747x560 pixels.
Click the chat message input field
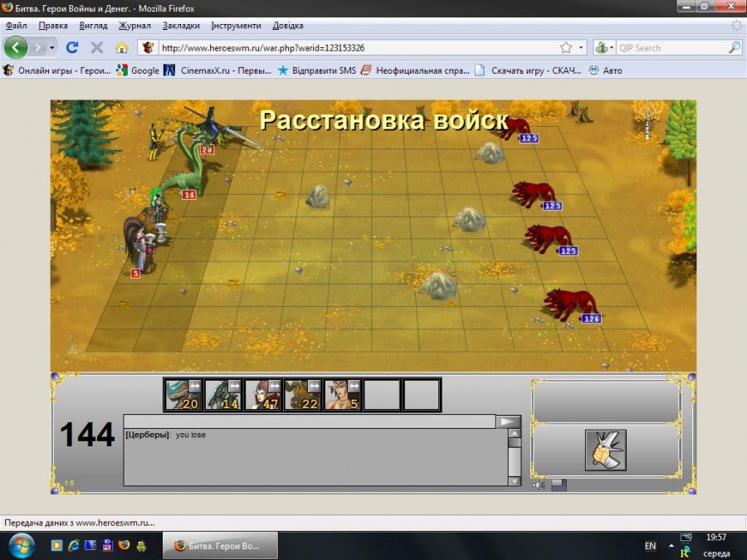(310, 421)
